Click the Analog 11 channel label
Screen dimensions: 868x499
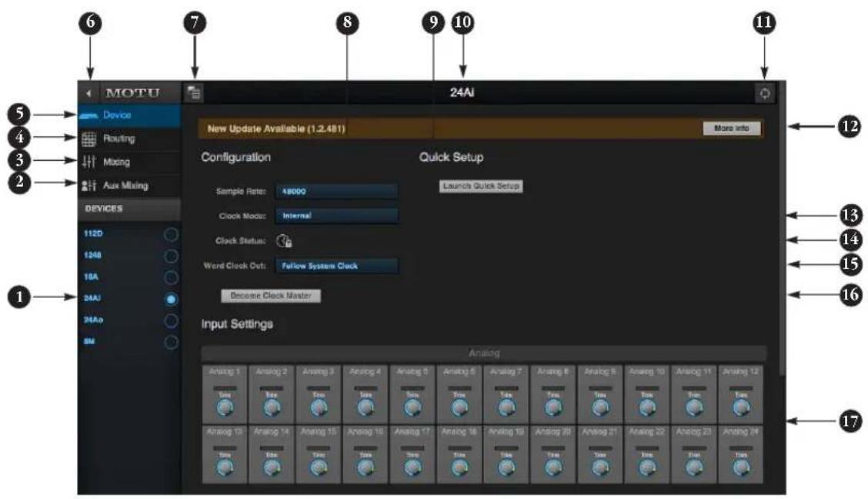(x=693, y=372)
